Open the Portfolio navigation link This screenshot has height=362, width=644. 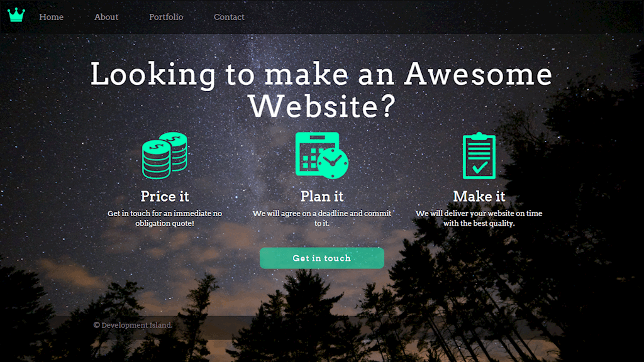pyautogui.click(x=166, y=17)
